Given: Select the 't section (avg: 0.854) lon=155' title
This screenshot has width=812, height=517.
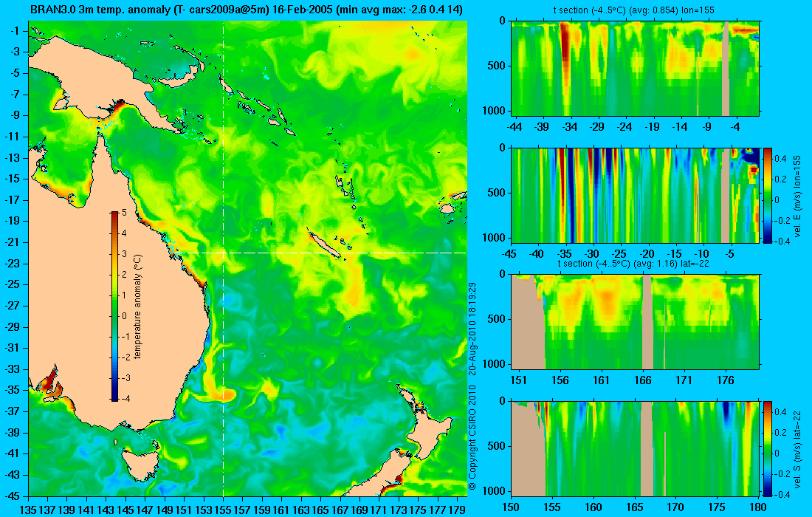Looking at the screenshot, I should tap(636, 10).
